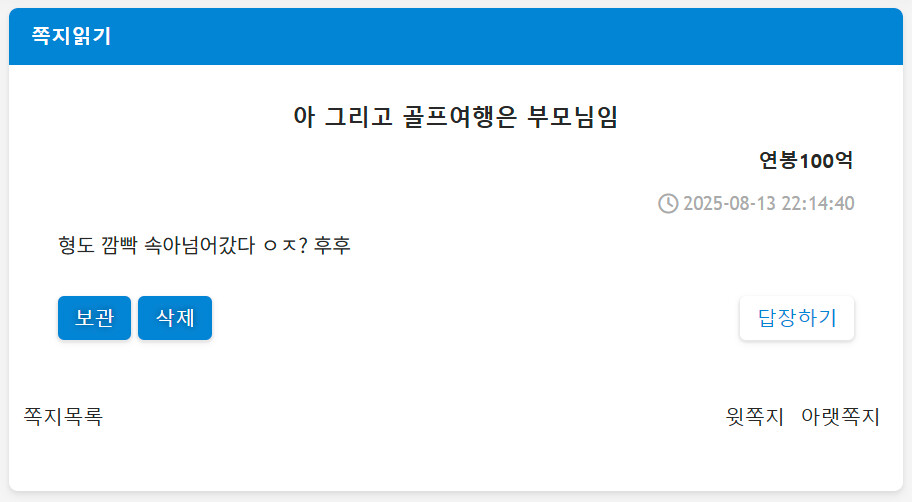912x502 pixels.
Task: Delete the message with 삭제 button
Action: (x=175, y=318)
